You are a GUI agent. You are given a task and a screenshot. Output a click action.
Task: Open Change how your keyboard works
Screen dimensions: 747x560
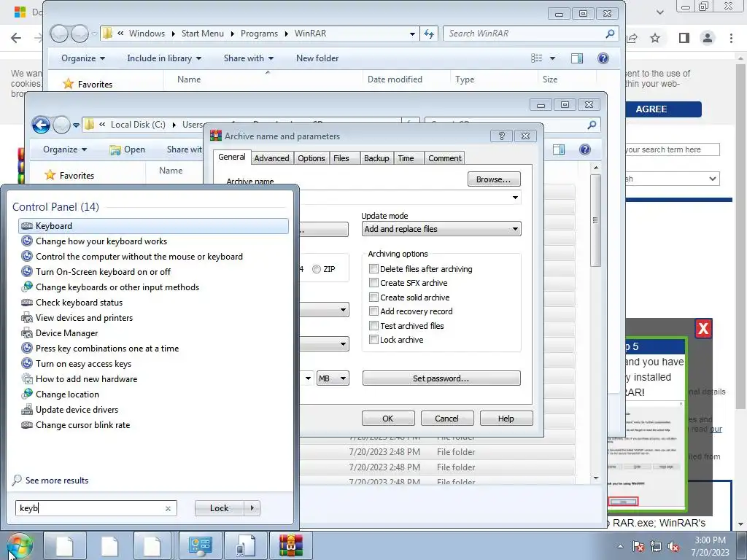(101, 241)
